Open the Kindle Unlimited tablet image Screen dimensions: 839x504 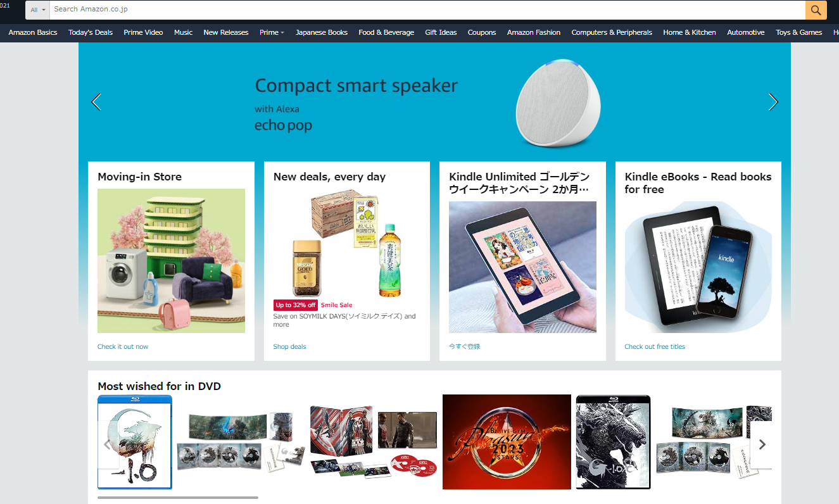[x=522, y=267]
